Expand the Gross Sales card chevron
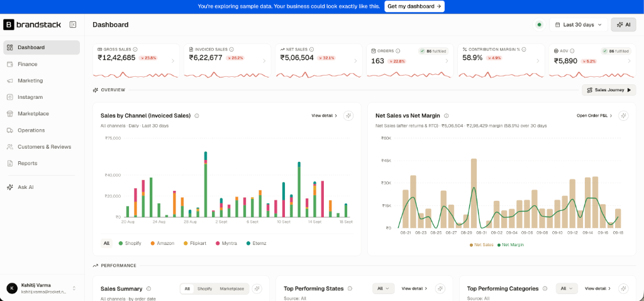Viewport: 644px width, 301px height. (x=172, y=61)
